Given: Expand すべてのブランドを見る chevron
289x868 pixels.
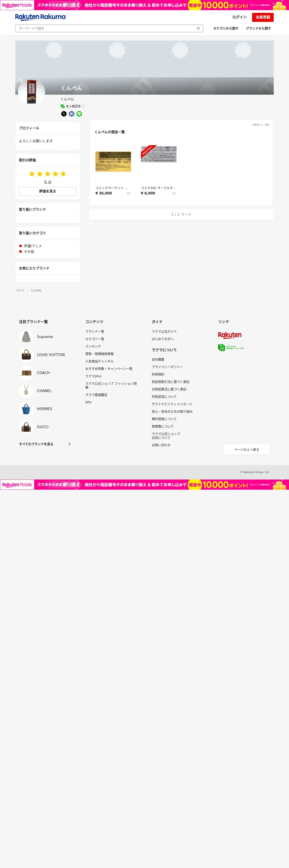Looking at the screenshot, I should [x=69, y=444].
